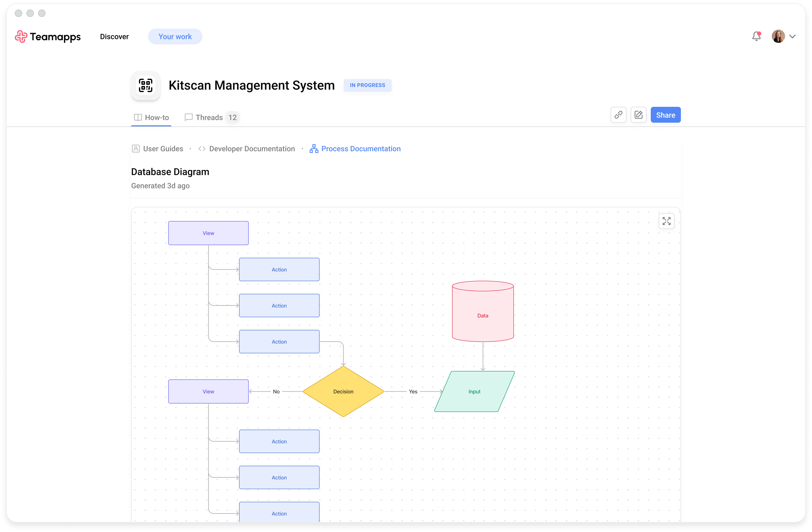Expand diagram to fullscreen
The height and width of the screenshot is (532, 812).
666,221
